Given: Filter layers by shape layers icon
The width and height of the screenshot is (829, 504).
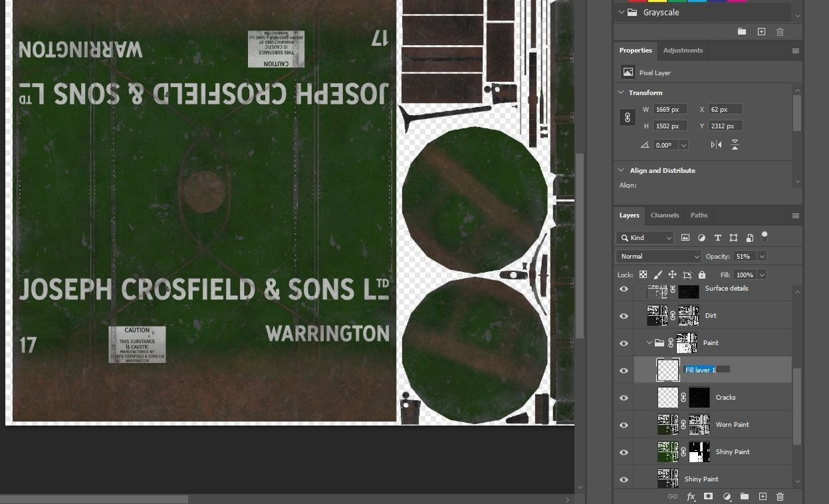Looking at the screenshot, I should pyautogui.click(x=733, y=237).
